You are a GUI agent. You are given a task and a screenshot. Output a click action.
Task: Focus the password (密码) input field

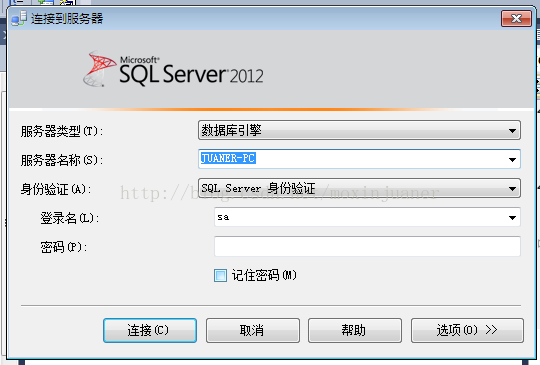coord(367,246)
